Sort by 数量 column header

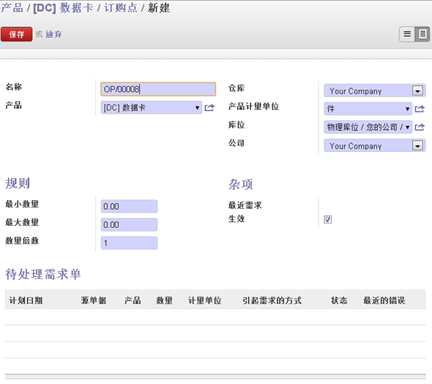(164, 300)
